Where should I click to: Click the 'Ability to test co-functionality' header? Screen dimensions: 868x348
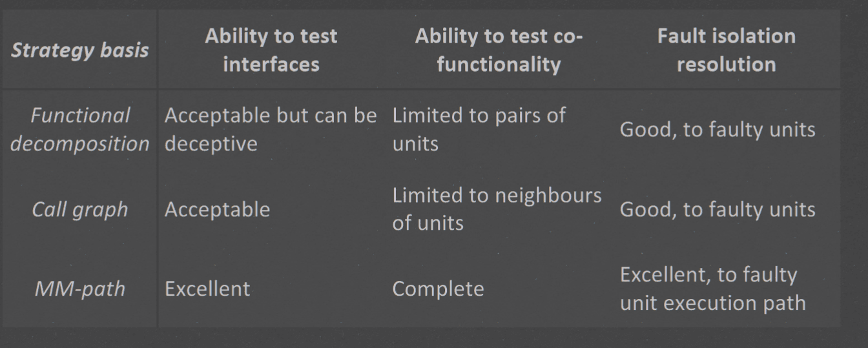(499, 50)
